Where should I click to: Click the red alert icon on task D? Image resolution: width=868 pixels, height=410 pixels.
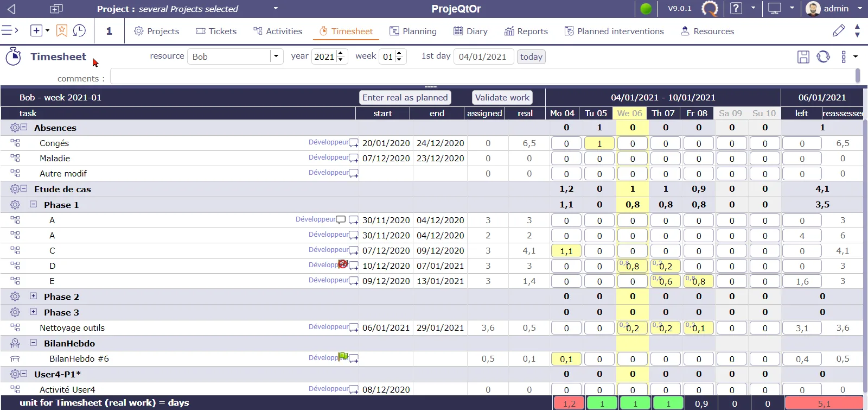pos(343,264)
